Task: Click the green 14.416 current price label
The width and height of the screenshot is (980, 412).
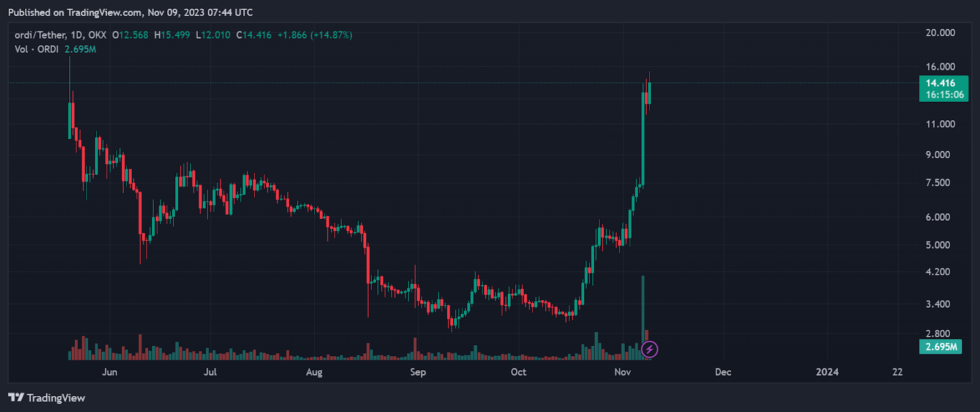Action: pyautogui.click(x=940, y=83)
